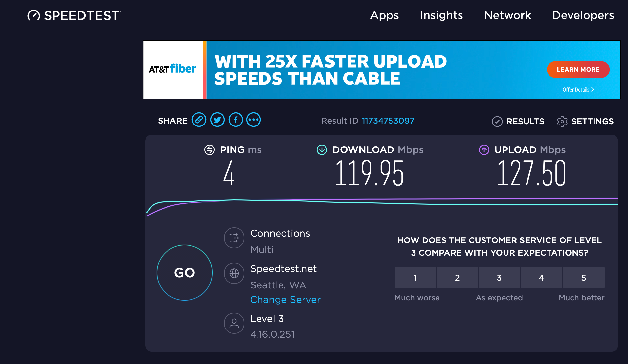Open the Apps menu

385,15
